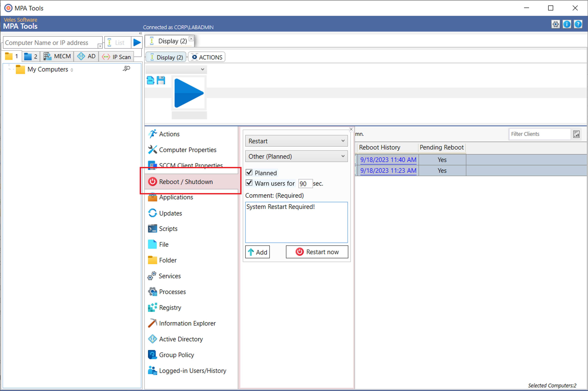Switch to MECM tab
Screen dimensions: 588x391
57,56
